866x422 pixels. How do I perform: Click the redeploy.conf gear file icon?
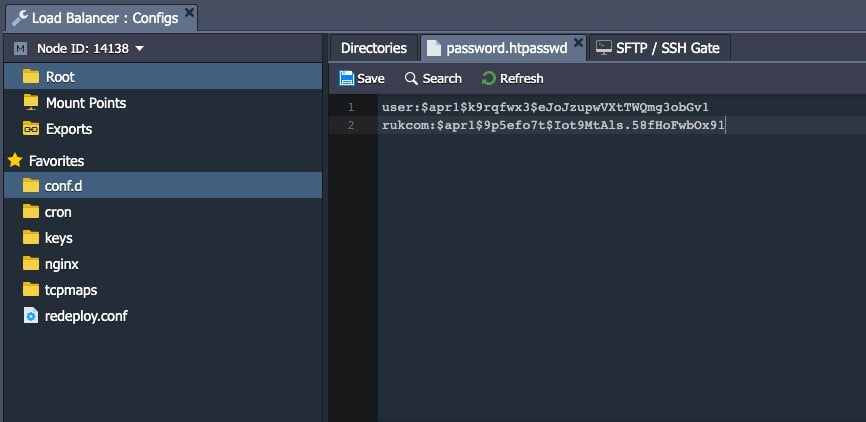pos(31,316)
